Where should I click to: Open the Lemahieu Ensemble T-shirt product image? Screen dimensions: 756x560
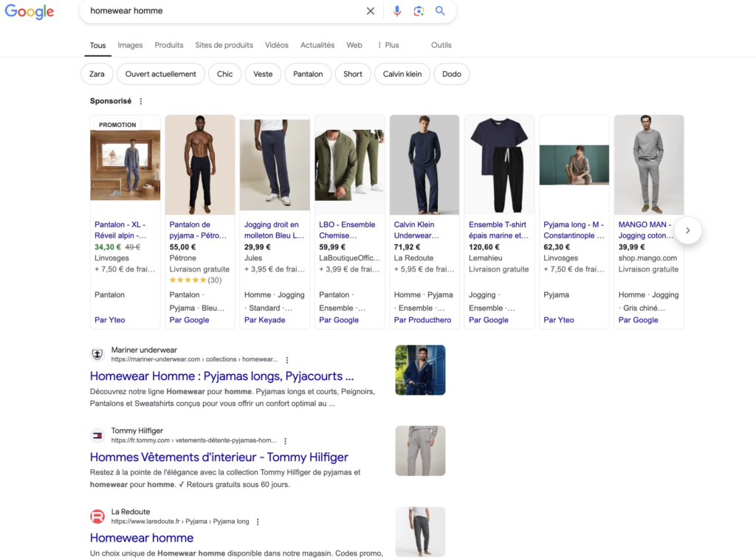click(500, 165)
